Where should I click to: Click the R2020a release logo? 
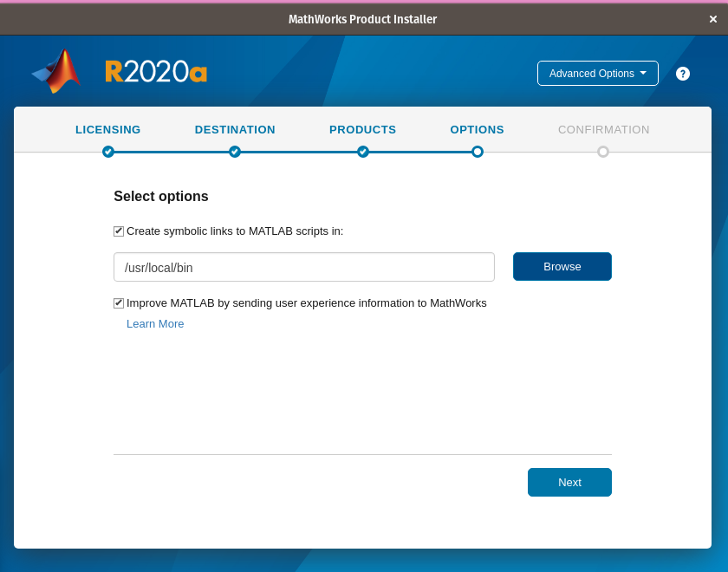(156, 72)
